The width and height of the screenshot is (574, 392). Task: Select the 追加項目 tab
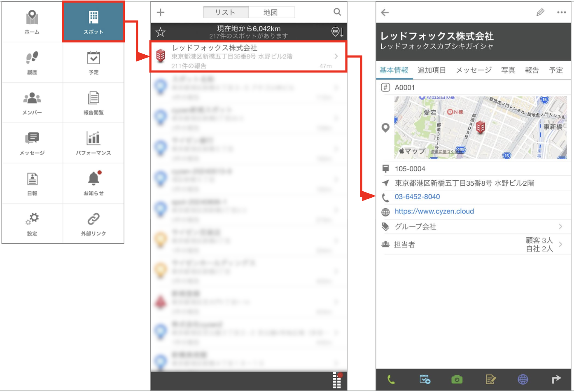point(432,70)
